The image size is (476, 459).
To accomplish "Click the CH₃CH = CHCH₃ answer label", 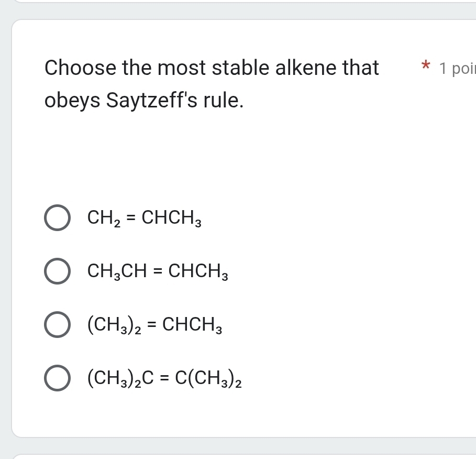I will (x=157, y=271).
